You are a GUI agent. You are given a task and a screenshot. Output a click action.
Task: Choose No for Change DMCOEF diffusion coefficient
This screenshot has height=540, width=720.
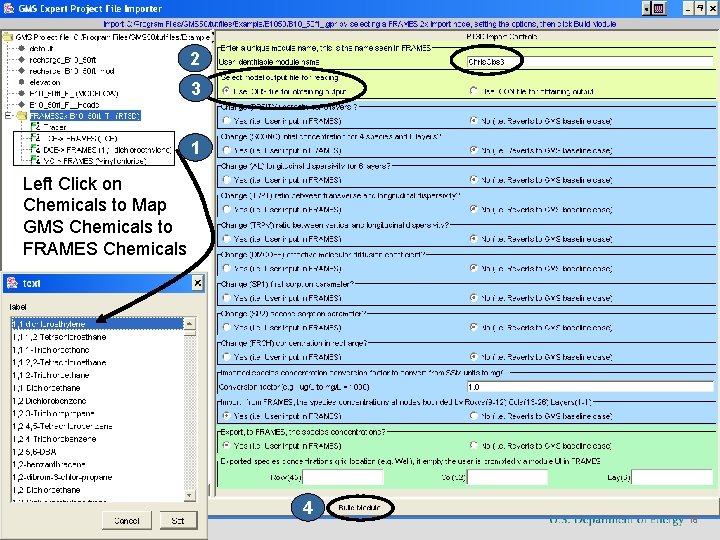pos(473,268)
